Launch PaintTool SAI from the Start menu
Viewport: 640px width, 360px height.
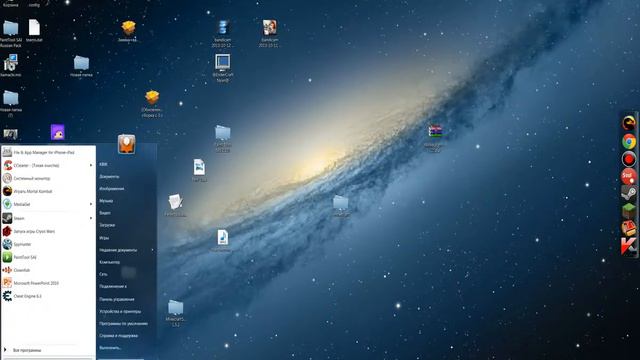tap(48, 257)
